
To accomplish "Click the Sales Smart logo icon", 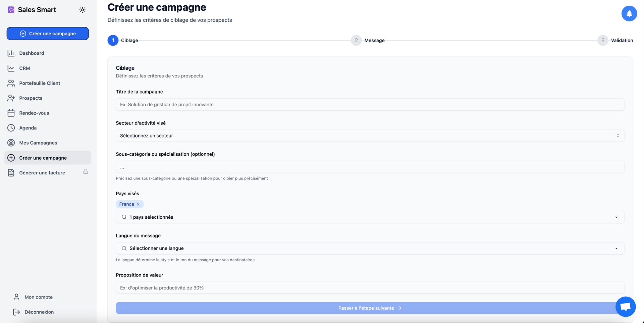I will tap(11, 10).
